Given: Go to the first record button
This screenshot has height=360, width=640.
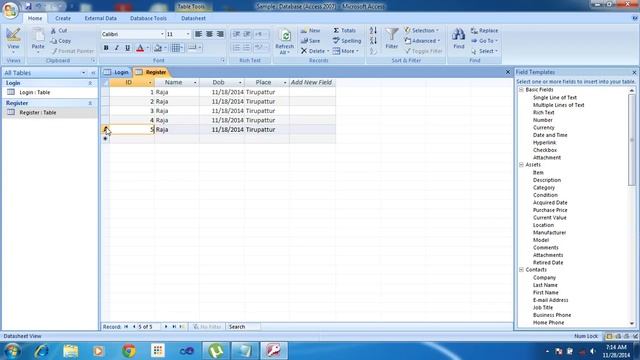Looking at the screenshot, I should click(126, 327).
